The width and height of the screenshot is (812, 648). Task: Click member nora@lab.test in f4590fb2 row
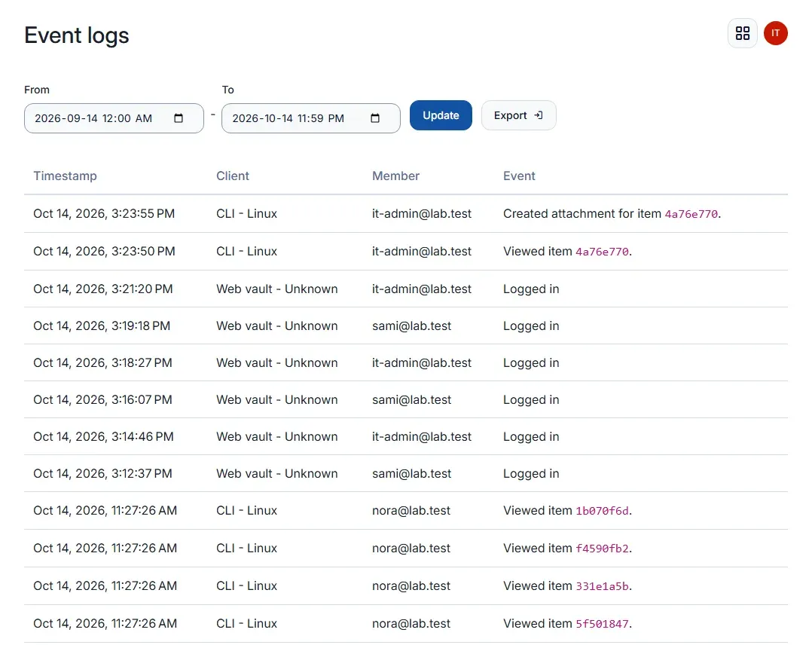coord(411,548)
